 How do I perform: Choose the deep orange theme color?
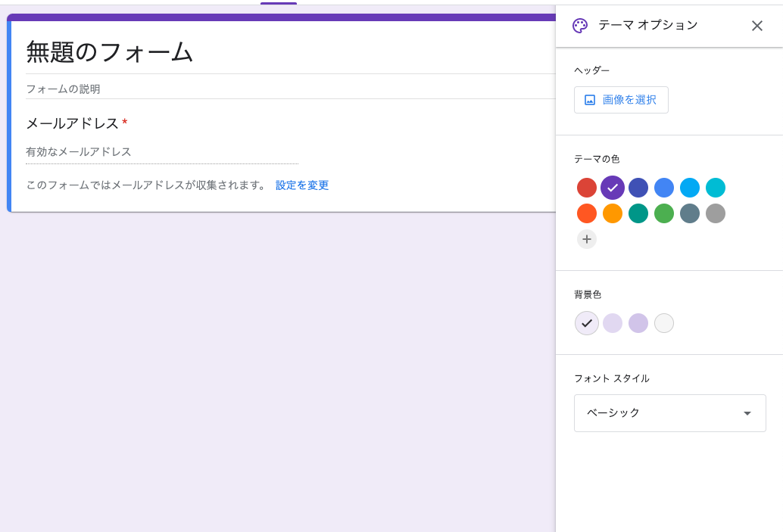pyautogui.click(x=587, y=213)
